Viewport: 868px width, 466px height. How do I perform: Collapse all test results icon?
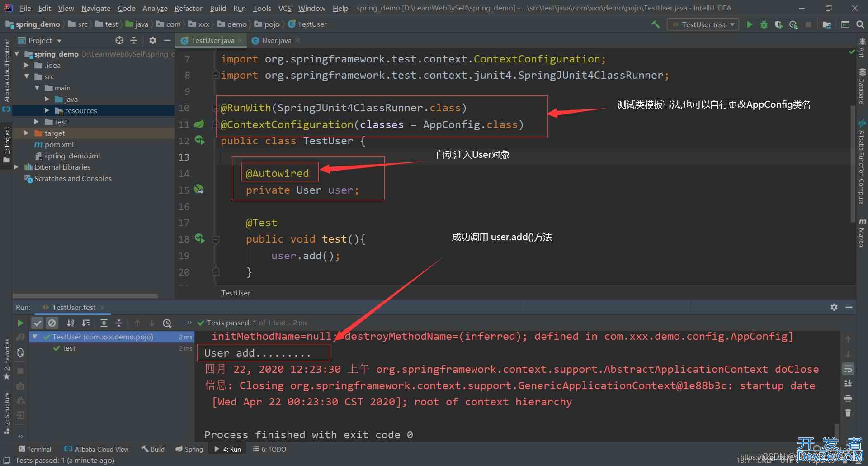coord(119,323)
